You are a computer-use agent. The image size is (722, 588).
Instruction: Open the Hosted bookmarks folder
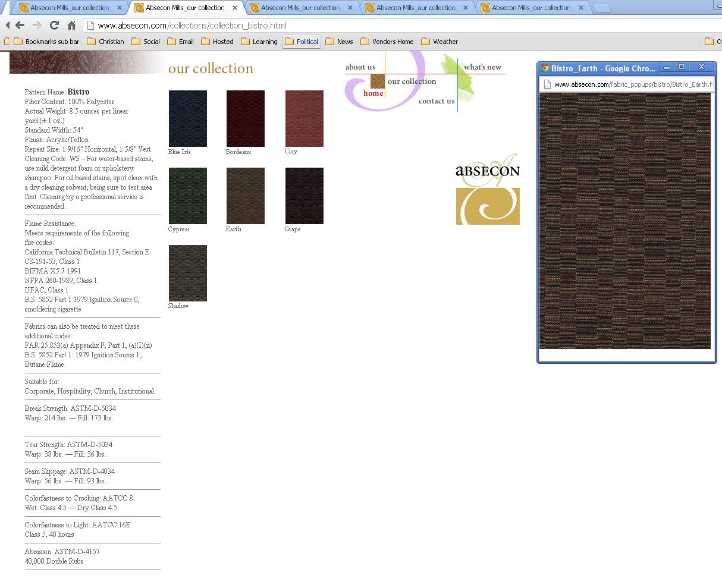click(217, 42)
